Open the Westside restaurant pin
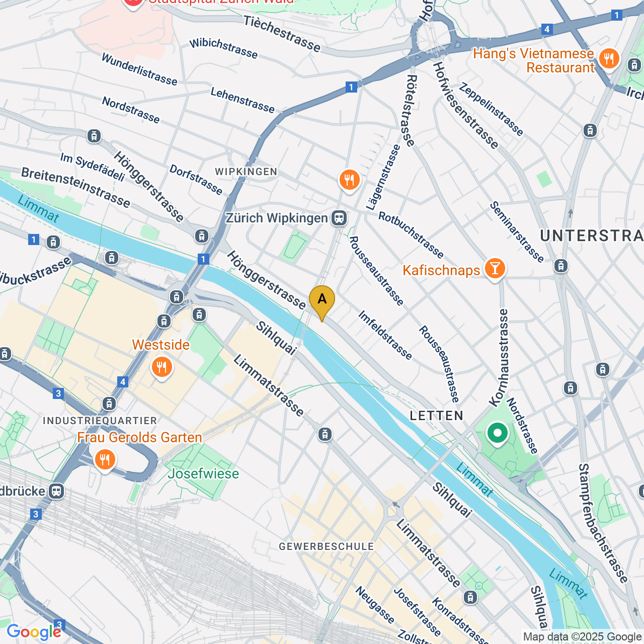The width and height of the screenshot is (644, 644). [x=162, y=368]
